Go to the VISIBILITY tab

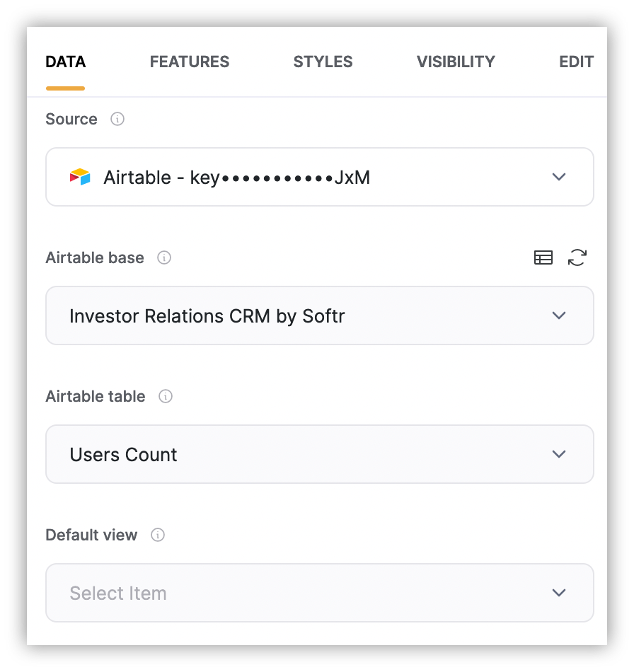pyautogui.click(x=456, y=62)
